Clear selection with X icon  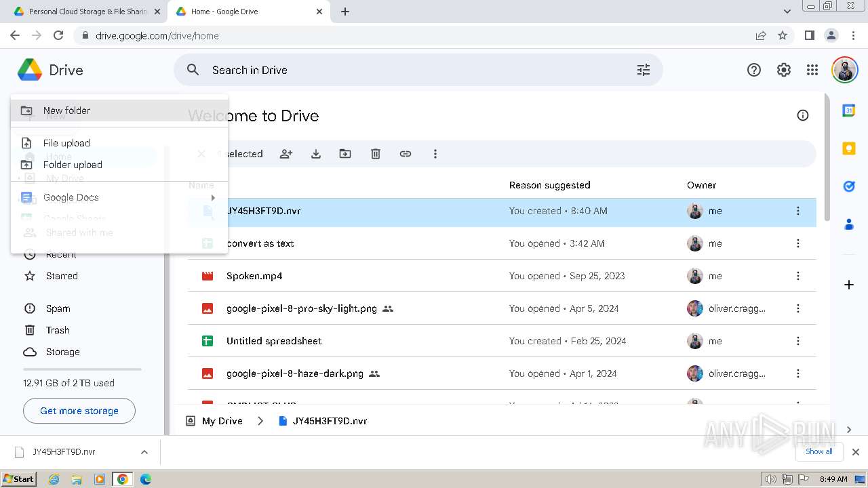coord(201,154)
